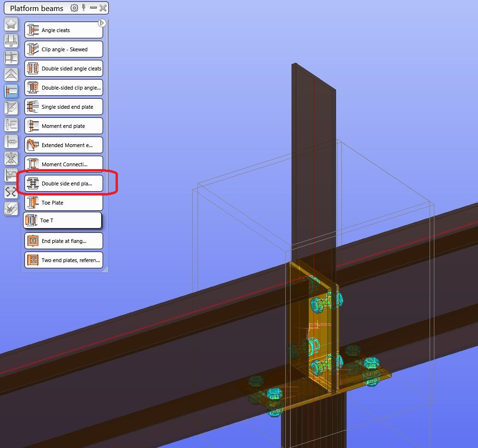Image resolution: width=478 pixels, height=448 pixels.
Task: Open the tube connections category icon
Action: 11,141
